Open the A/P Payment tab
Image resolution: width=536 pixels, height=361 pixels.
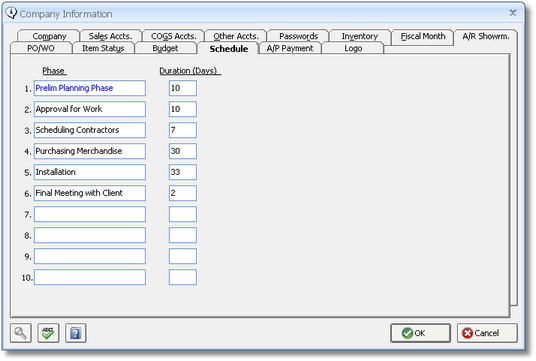tap(290, 48)
